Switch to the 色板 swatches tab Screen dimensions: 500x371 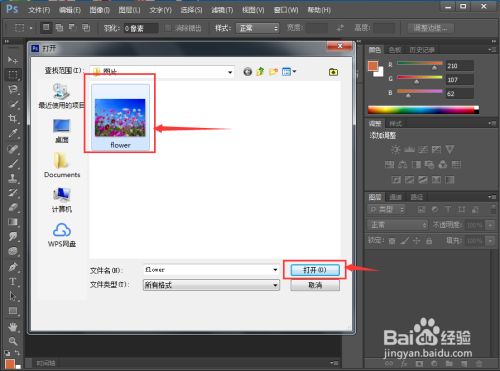[395, 50]
